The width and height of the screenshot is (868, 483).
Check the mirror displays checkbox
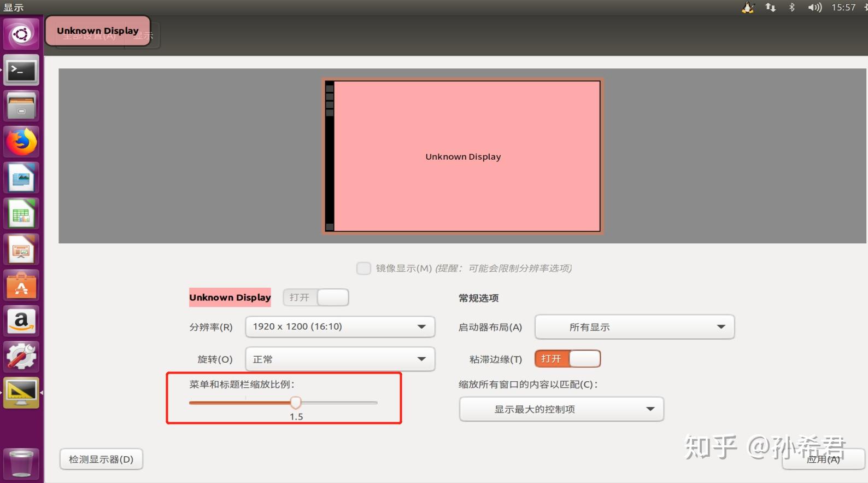pos(363,268)
